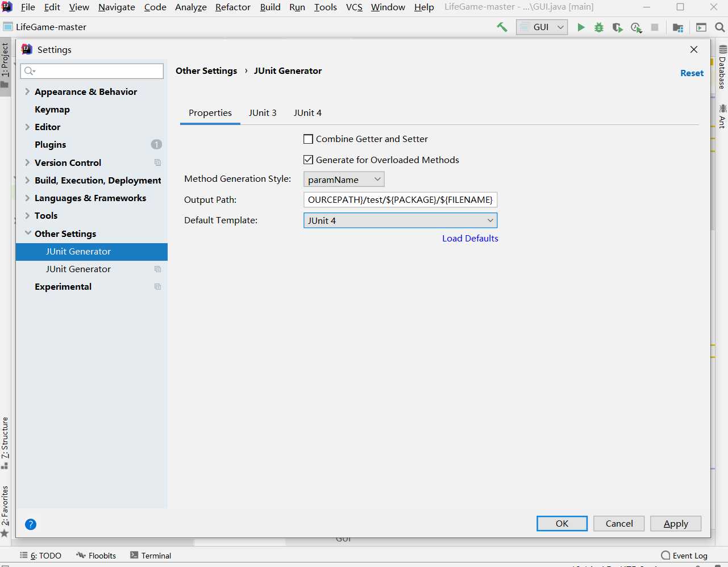
Task: Open the Event Log
Action: (684, 556)
